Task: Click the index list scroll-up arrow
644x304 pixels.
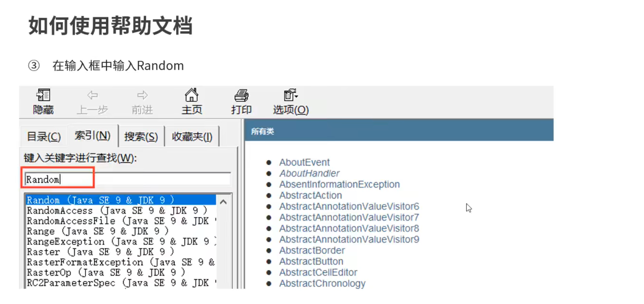Action: point(223,202)
